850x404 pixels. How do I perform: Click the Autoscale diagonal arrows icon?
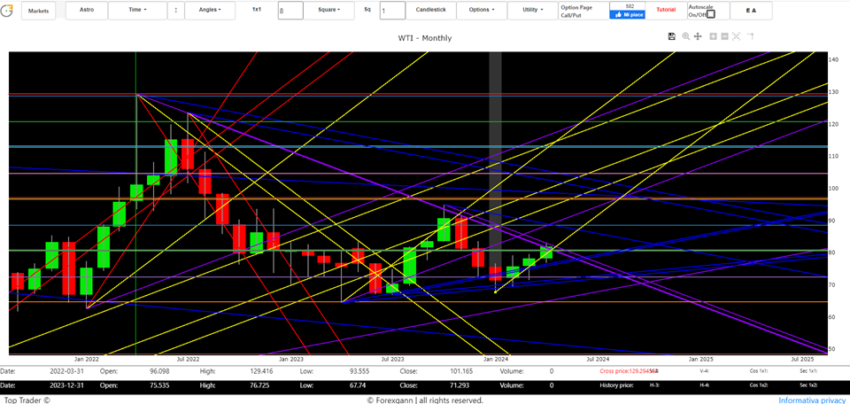(737, 36)
